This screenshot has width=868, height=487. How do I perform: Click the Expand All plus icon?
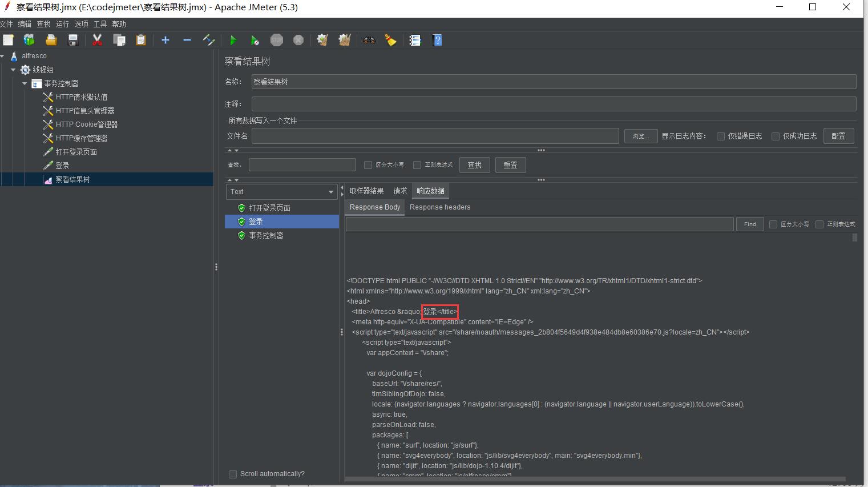(165, 40)
